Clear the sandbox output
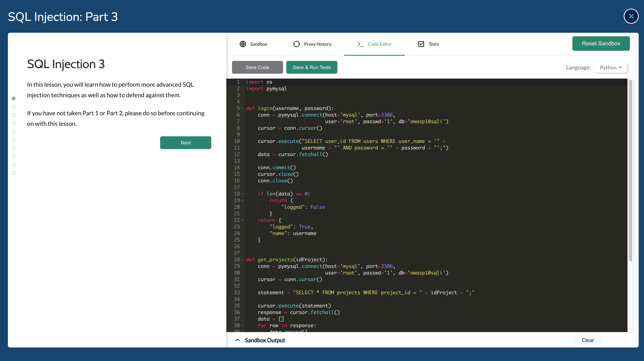Image resolution: width=644 pixels, height=361 pixels. [x=587, y=340]
